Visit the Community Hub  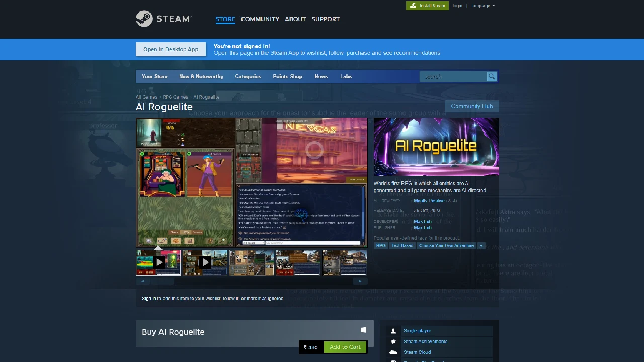471,106
